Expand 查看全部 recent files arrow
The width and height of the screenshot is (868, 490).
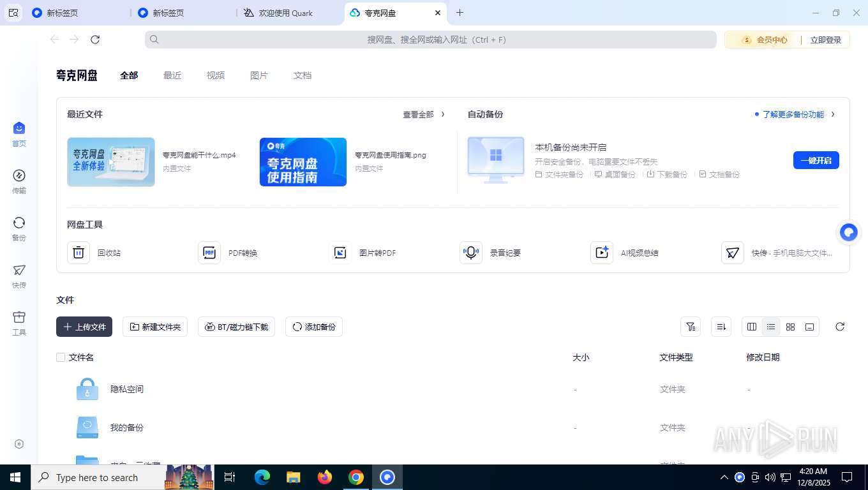443,114
